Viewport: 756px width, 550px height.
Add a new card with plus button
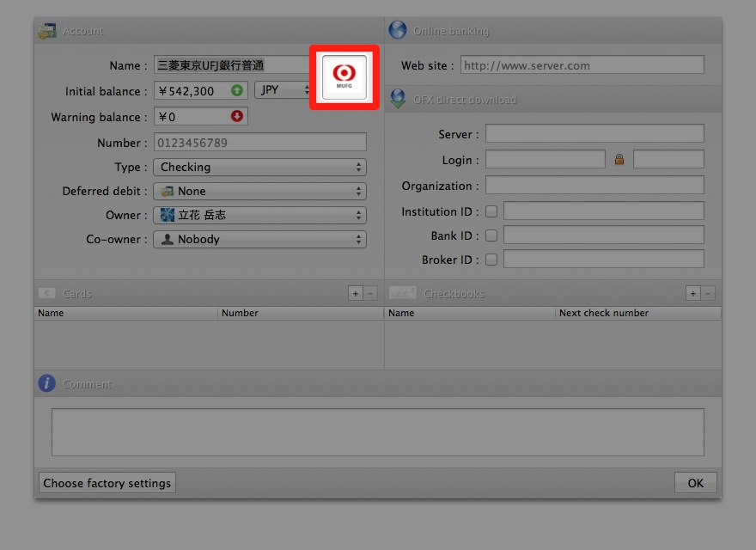point(355,294)
